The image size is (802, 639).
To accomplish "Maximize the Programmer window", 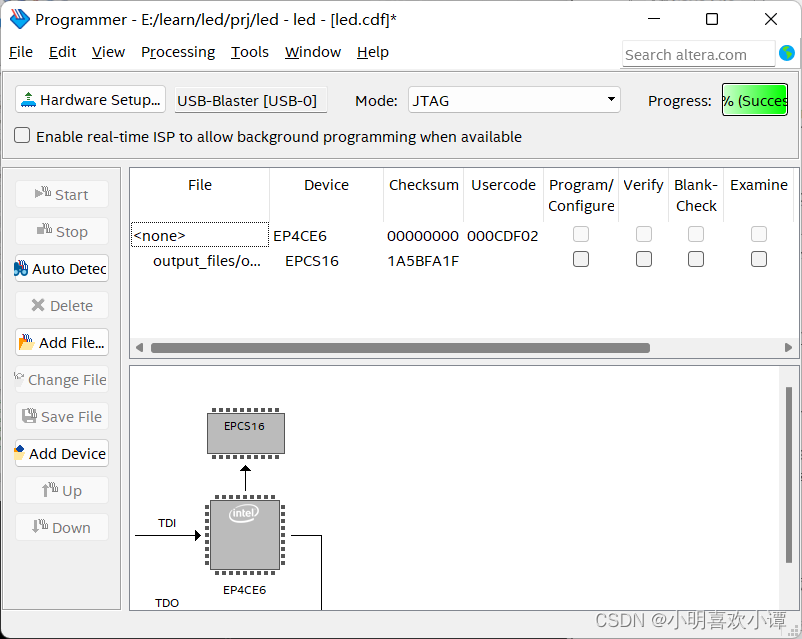I will tap(712, 19).
